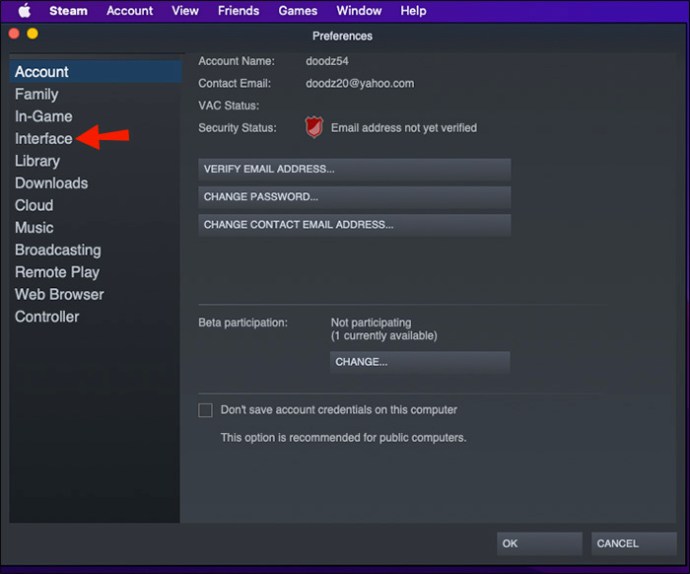This screenshot has height=574, width=690.
Task: Click '(1 currently available)' text
Action: (x=384, y=336)
